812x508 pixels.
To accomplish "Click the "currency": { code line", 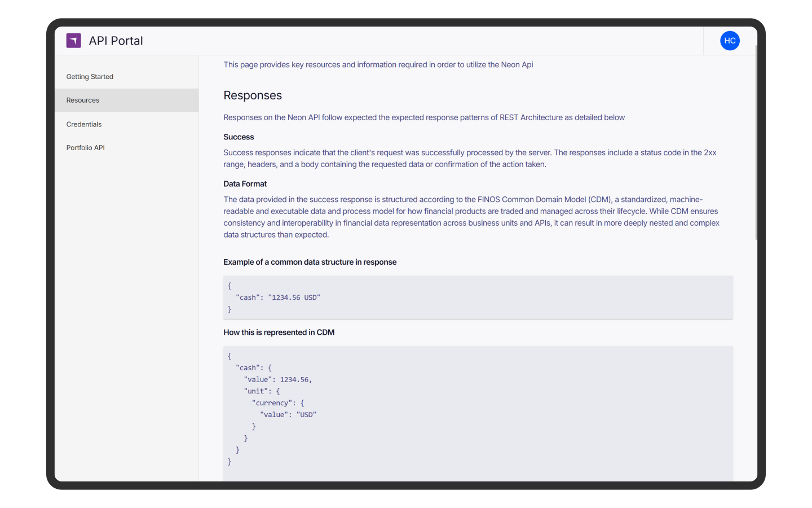I will pos(278,403).
